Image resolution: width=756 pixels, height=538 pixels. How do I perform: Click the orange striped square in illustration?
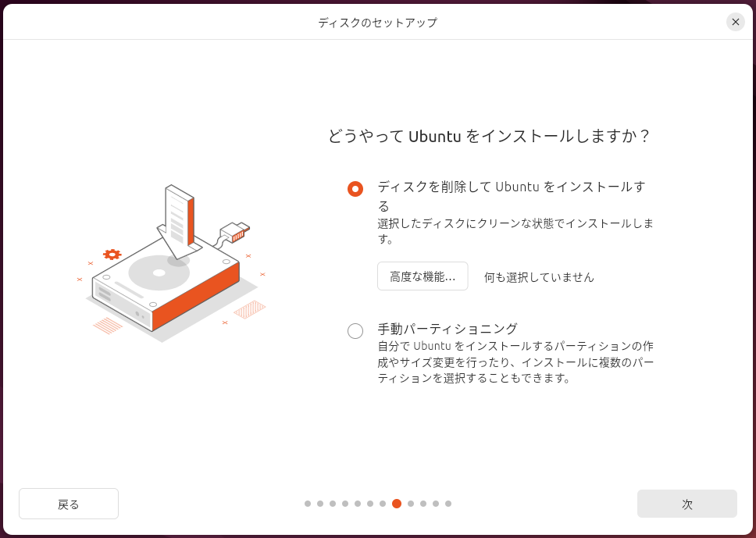coord(250,309)
